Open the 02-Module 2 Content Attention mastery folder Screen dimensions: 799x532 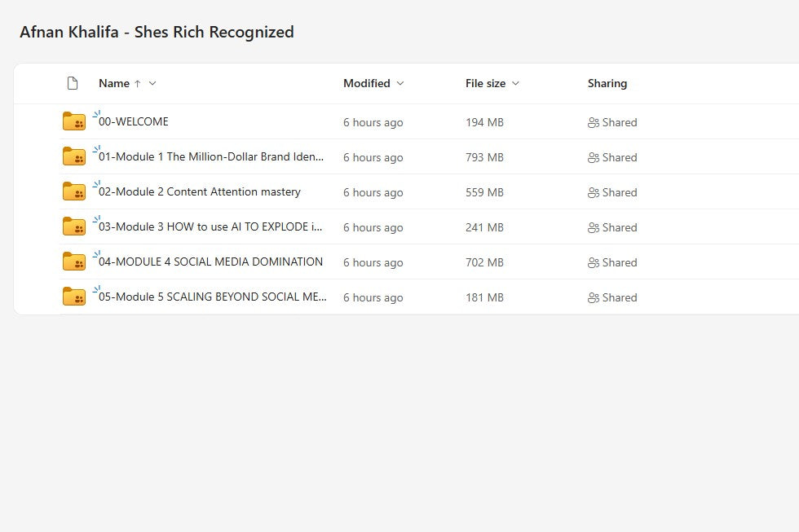(200, 192)
